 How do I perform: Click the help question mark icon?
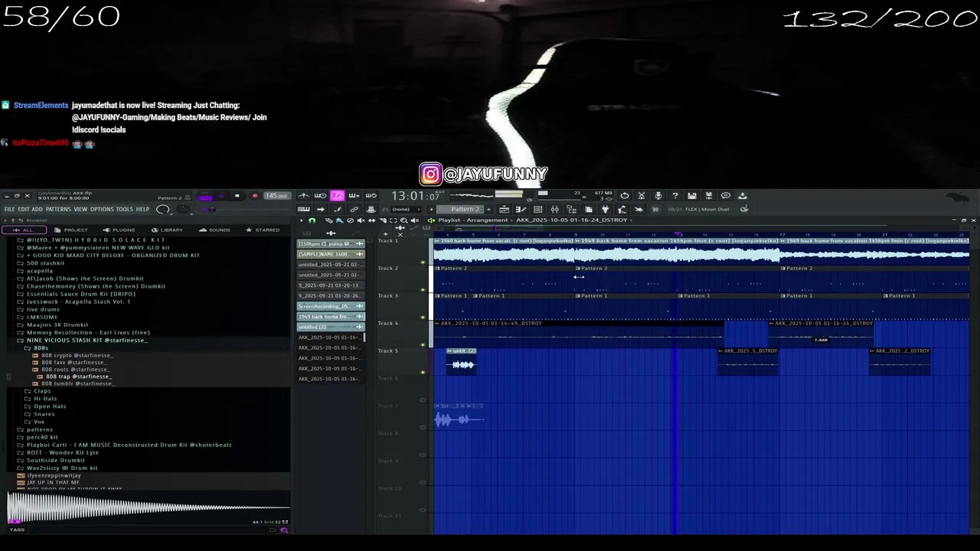click(x=675, y=196)
